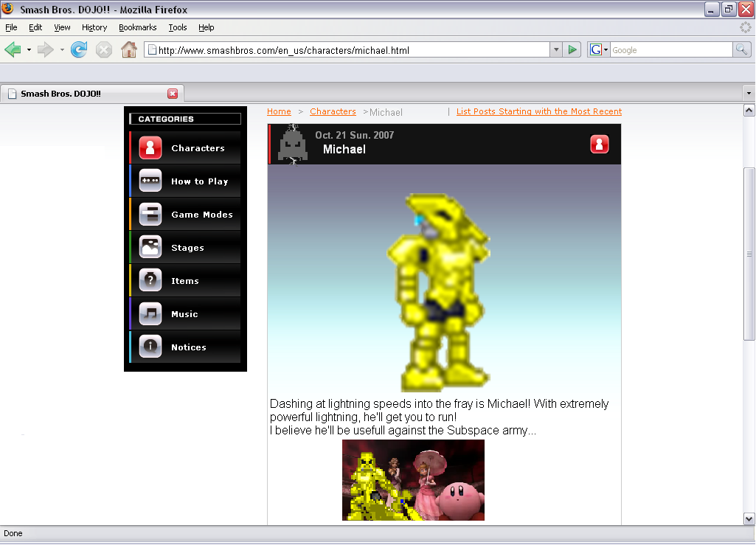Screen dimensions: 756x545
Task: Open the Tools menu
Action: (178, 27)
